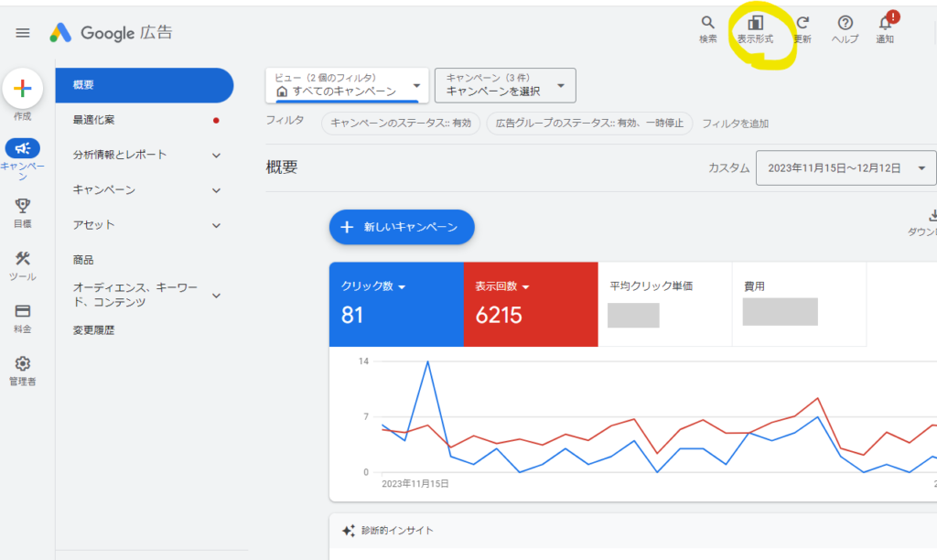Open the ヘルプ help icon

click(x=845, y=24)
